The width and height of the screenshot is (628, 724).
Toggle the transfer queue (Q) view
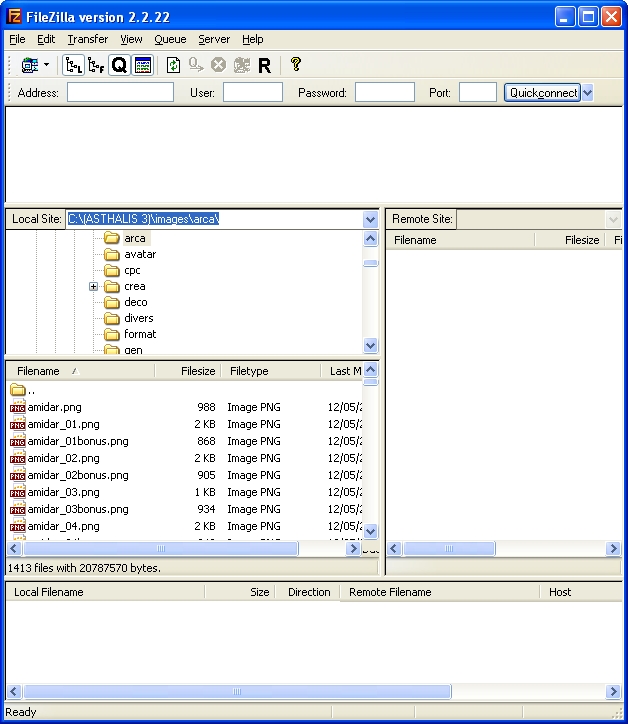click(119, 65)
